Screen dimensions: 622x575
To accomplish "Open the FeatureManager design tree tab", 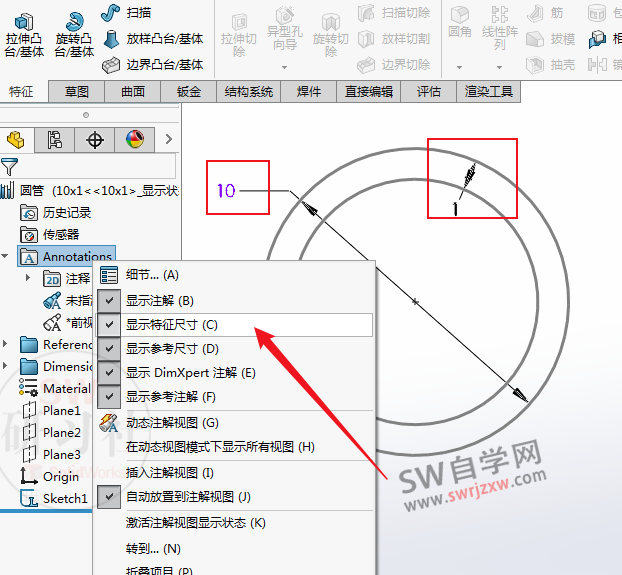I will click(x=16, y=140).
